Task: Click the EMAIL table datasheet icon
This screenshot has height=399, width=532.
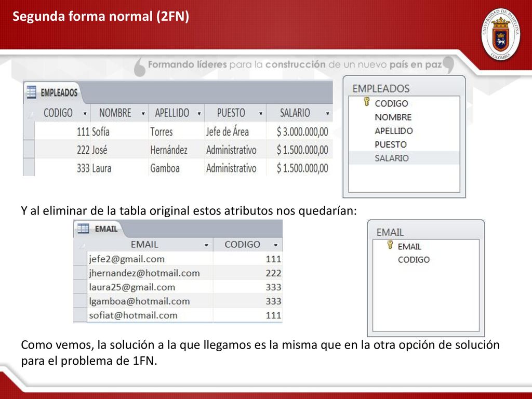Action: click(83, 229)
